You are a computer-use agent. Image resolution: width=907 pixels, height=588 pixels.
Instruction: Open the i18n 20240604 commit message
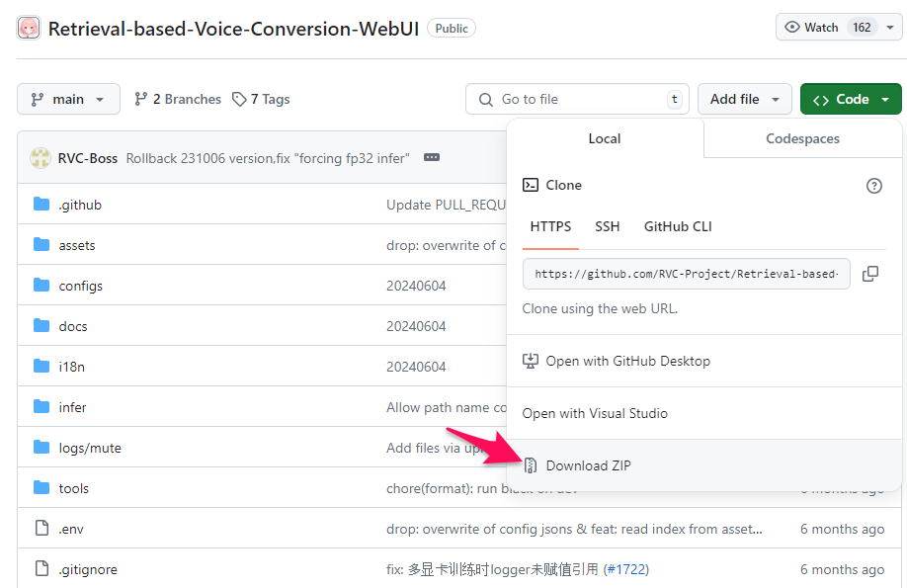click(416, 367)
